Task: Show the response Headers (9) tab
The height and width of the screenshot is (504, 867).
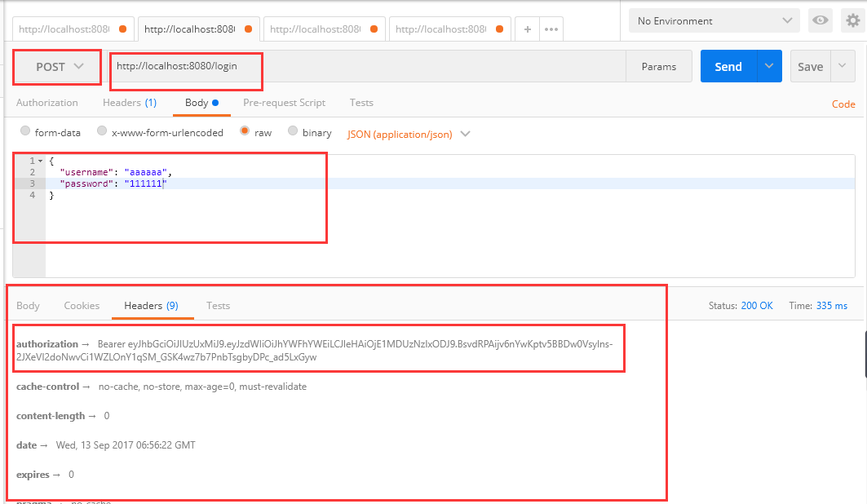Action: point(152,306)
